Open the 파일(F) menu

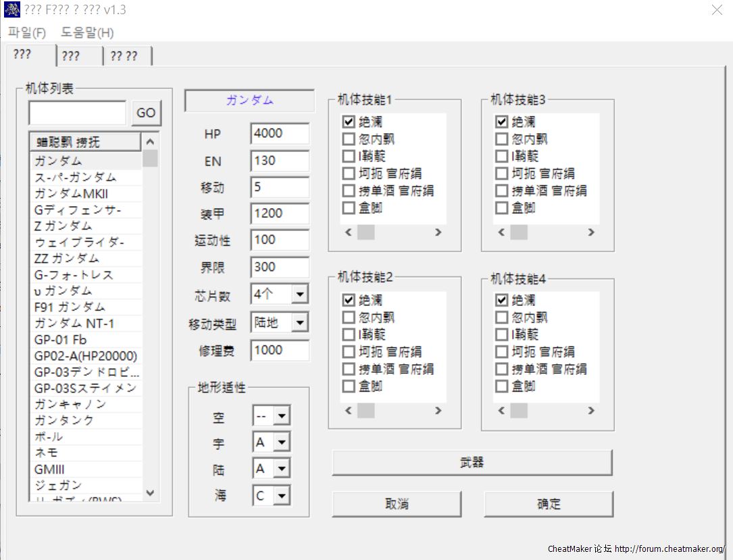[x=27, y=32]
